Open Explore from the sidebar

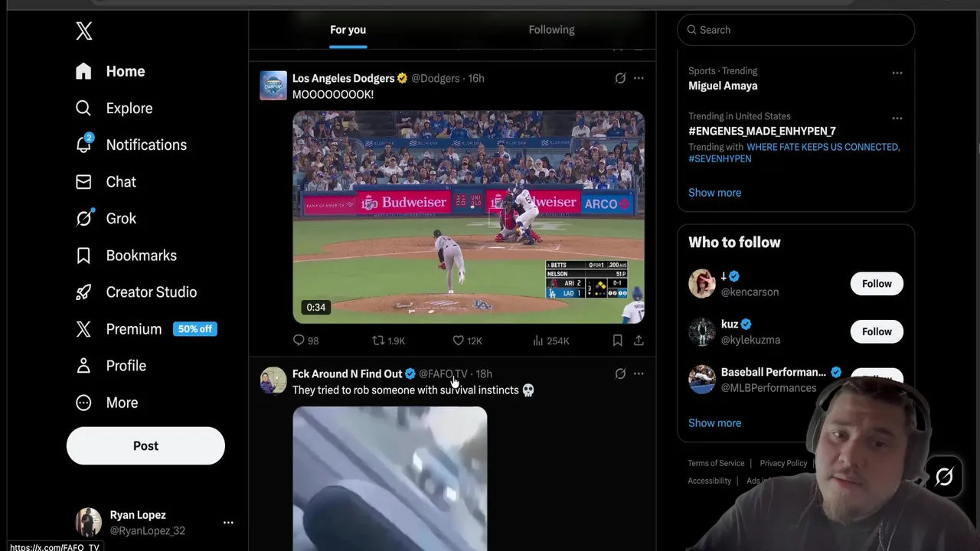pos(114,108)
